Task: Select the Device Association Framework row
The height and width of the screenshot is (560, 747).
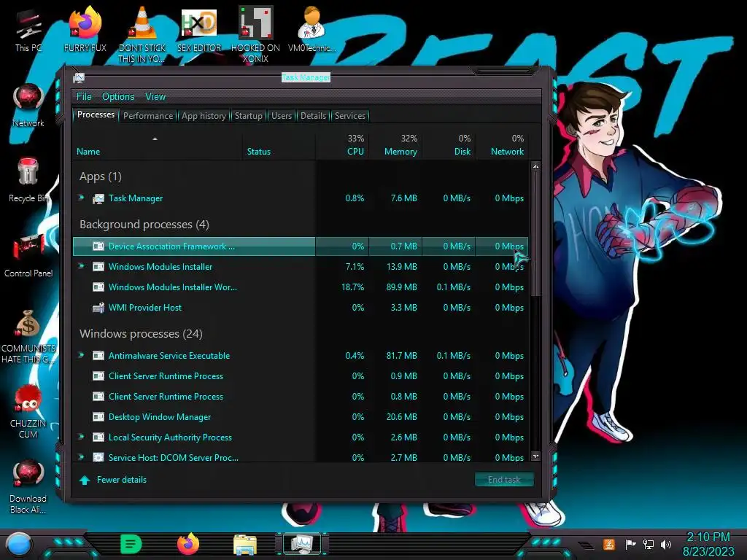Action: tap(301, 246)
